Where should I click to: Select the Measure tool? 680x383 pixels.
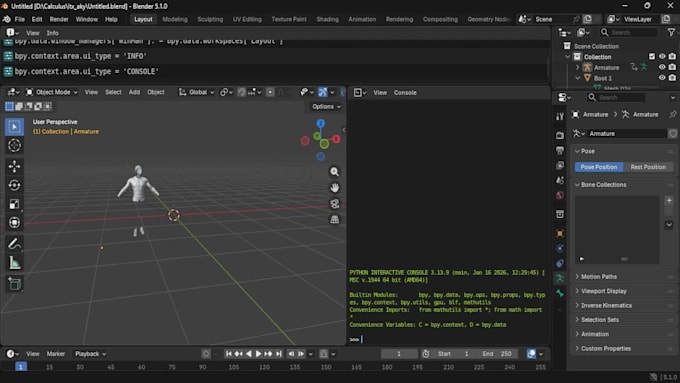[14, 262]
